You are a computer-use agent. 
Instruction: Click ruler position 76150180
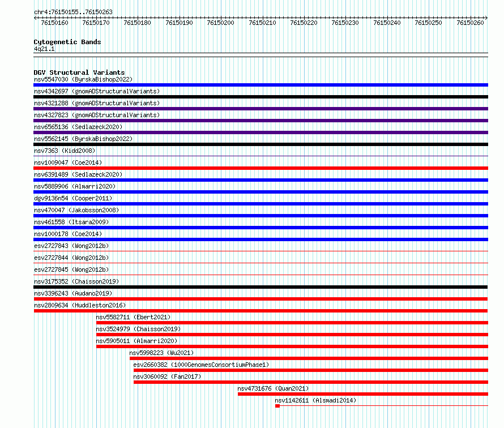tap(137, 23)
